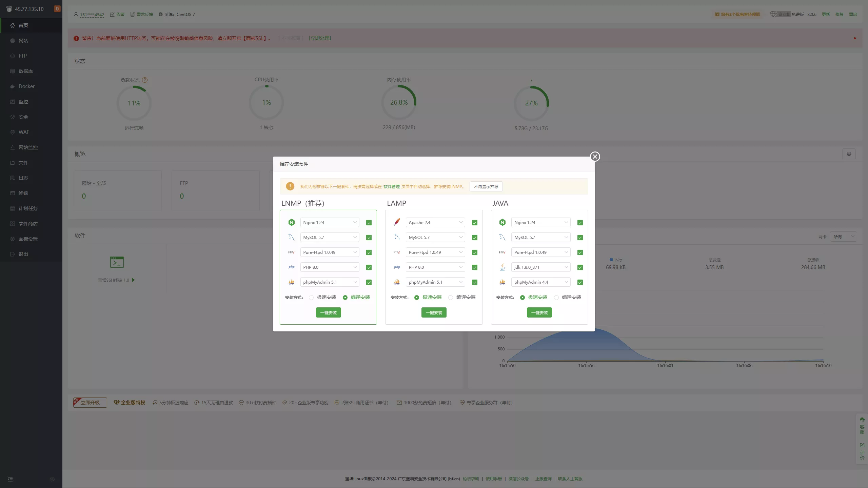Open the Docker sidebar menu

(x=26, y=86)
